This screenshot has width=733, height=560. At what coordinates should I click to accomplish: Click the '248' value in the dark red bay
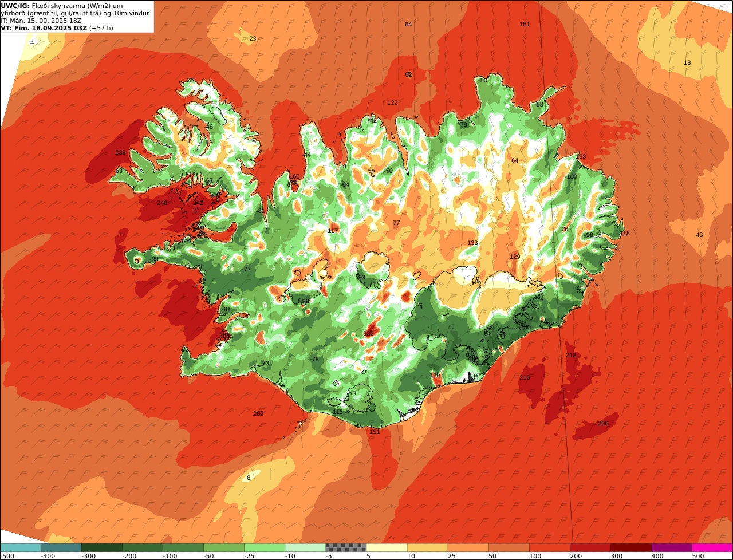point(162,203)
